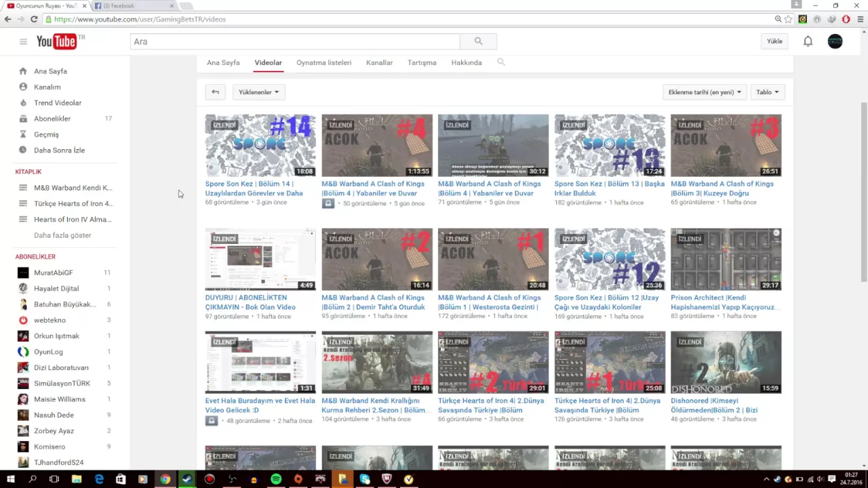This screenshot has width=868, height=488.
Task: Click Chrome back navigation arrow
Action: tap(8, 19)
